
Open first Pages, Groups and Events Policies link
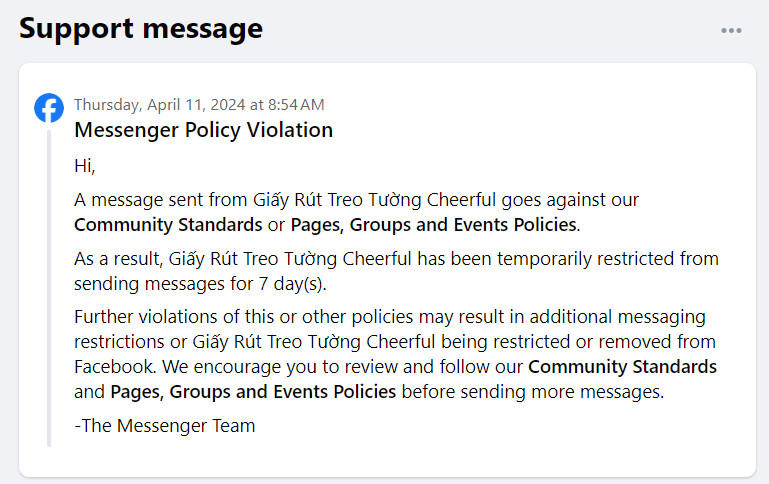434,225
